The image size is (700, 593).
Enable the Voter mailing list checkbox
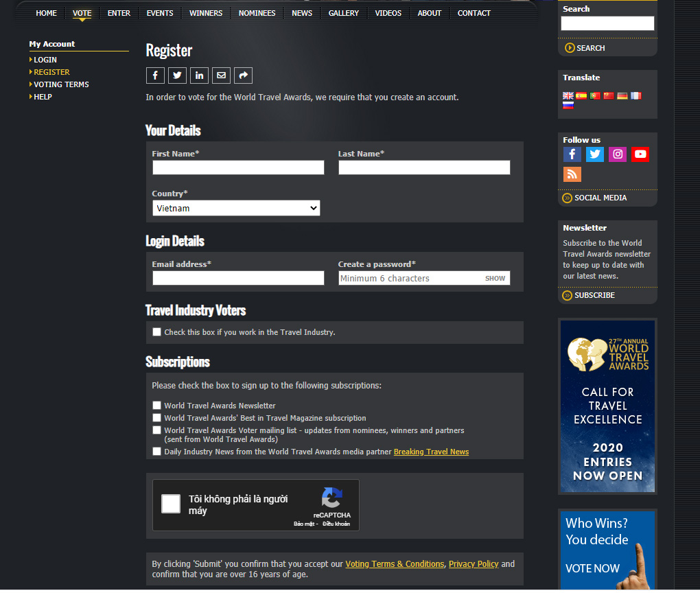(156, 430)
